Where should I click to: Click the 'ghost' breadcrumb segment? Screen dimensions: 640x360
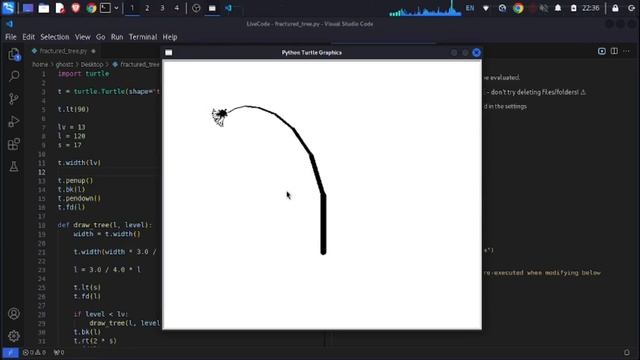coord(64,64)
